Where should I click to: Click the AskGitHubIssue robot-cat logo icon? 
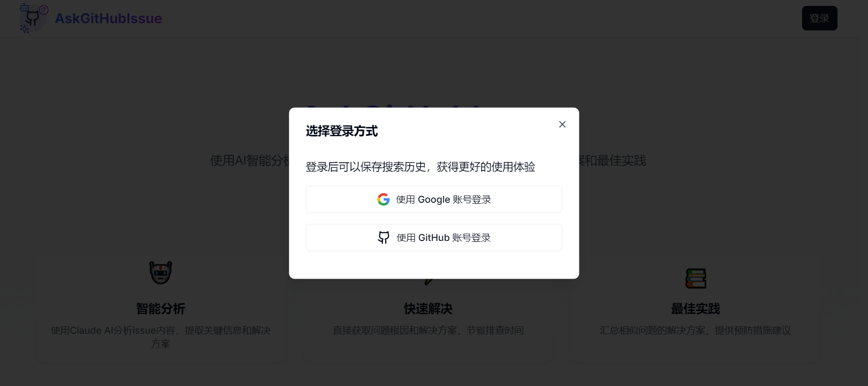[34, 19]
